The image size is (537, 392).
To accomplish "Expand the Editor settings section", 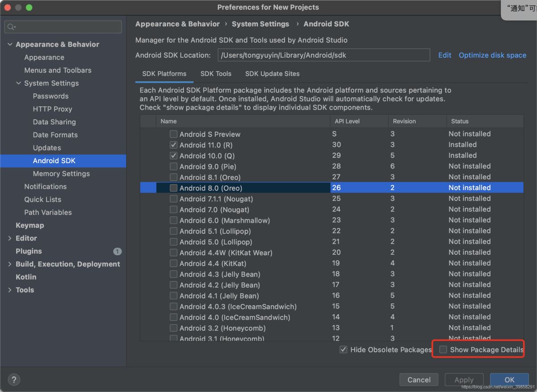I will pyautogui.click(x=10, y=238).
